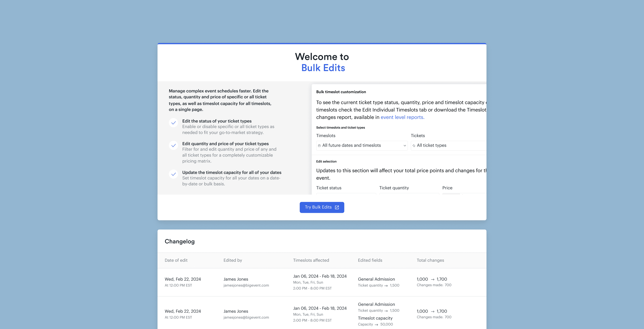The height and width of the screenshot is (329, 644).
Task: Click checkmark beside Edit the status of ticket types
Action: [x=173, y=123]
